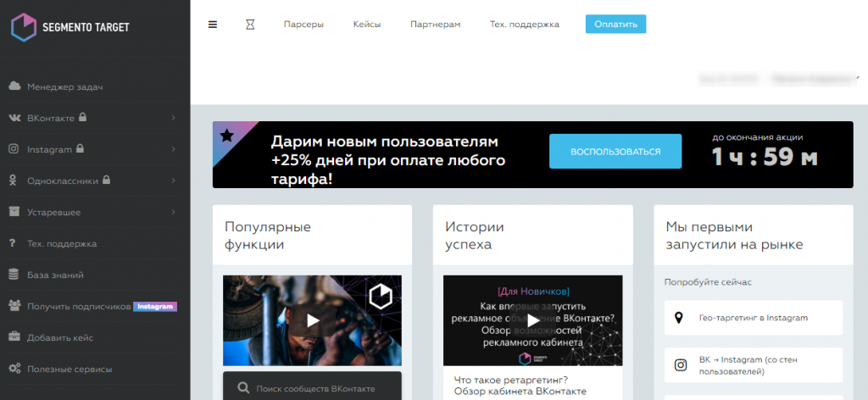Image resolution: width=868 pixels, height=400 pixels.
Task: Expand the Устаревшее sidebar chevron
Action: pos(173,212)
